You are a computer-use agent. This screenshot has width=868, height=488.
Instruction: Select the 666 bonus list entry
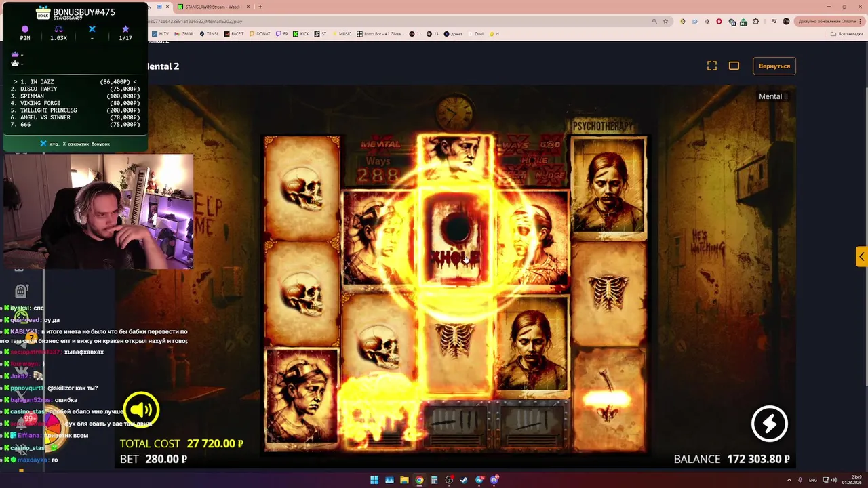click(x=76, y=125)
